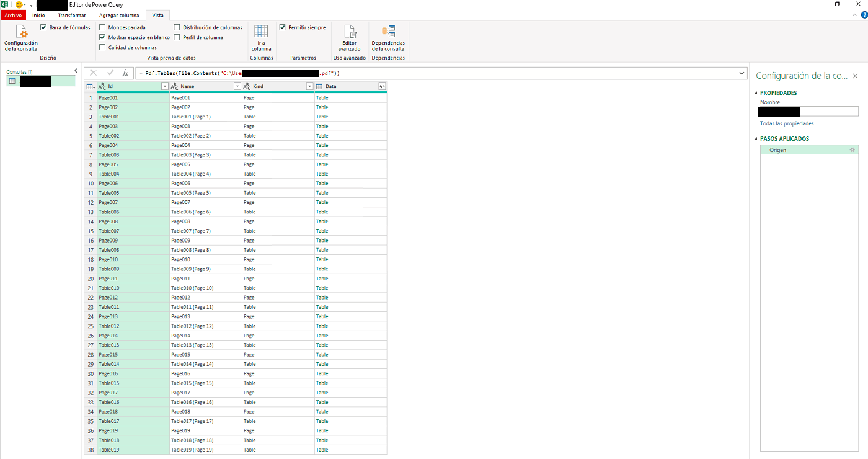The height and width of the screenshot is (459, 868).
Task: Open the Archivo menu
Action: coord(12,15)
